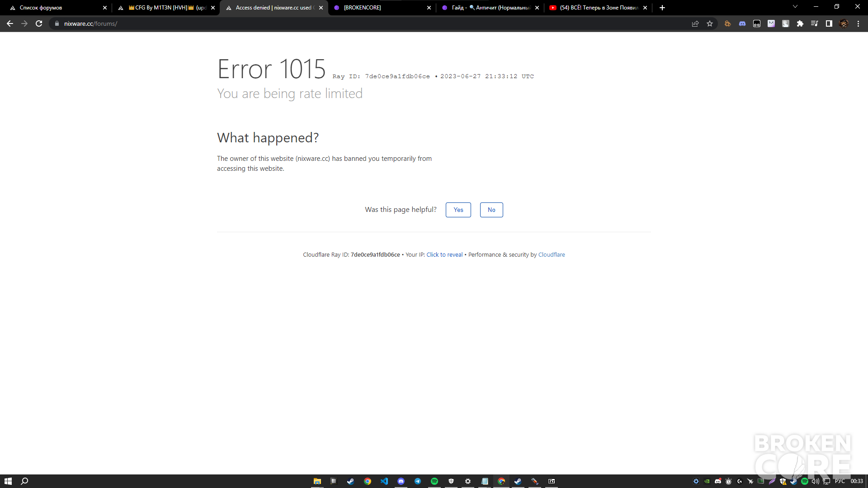The width and height of the screenshot is (868, 488).
Task: Go back to the previous page
Action: 10,23
